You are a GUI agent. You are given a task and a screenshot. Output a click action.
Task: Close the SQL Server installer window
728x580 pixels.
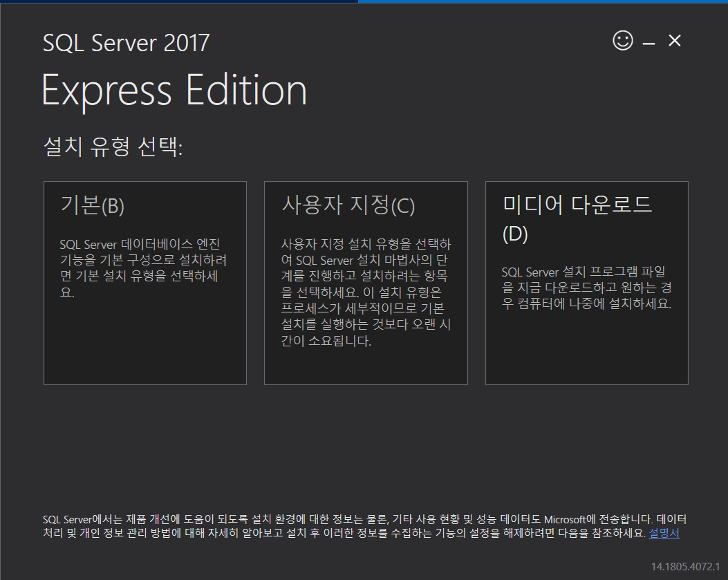click(x=675, y=41)
